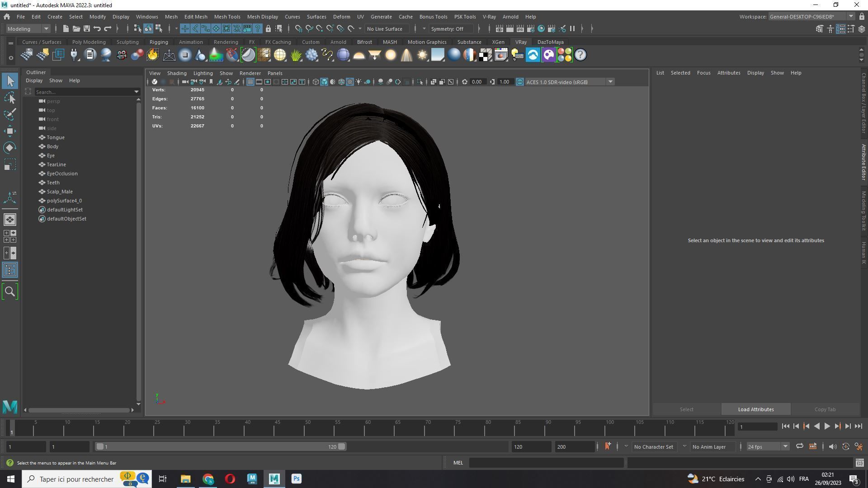Image resolution: width=868 pixels, height=488 pixels.
Task: Click the Load Attributes button
Action: tap(756, 409)
